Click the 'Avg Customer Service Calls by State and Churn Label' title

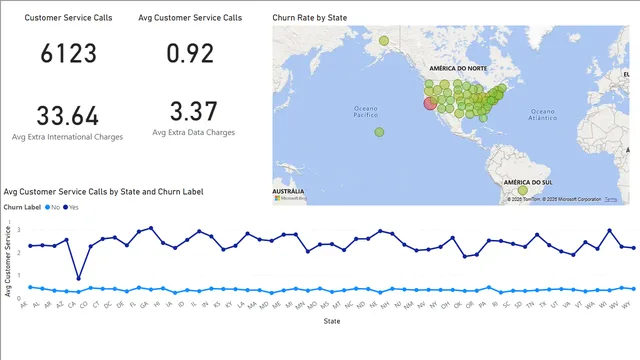[103, 192]
